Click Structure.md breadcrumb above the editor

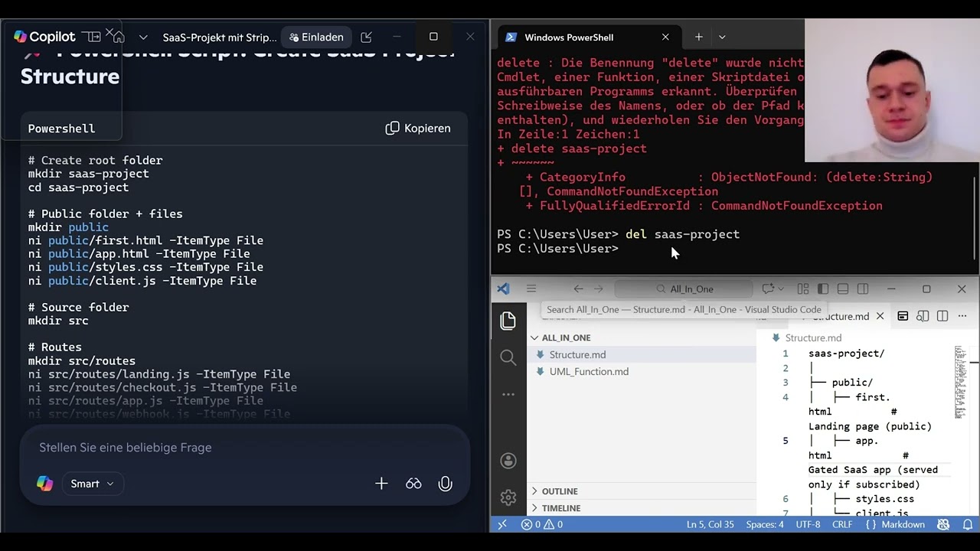pos(812,337)
